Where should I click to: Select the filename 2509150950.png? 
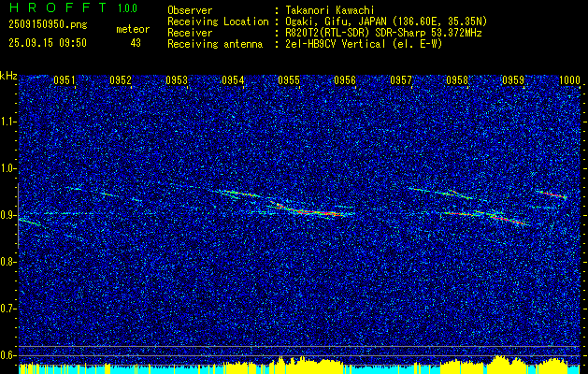(48, 25)
